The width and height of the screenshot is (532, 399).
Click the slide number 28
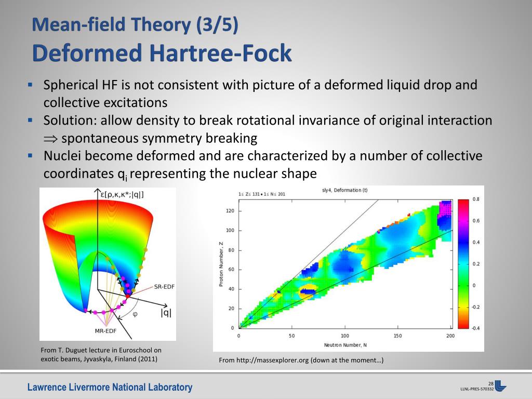tap(491, 384)
